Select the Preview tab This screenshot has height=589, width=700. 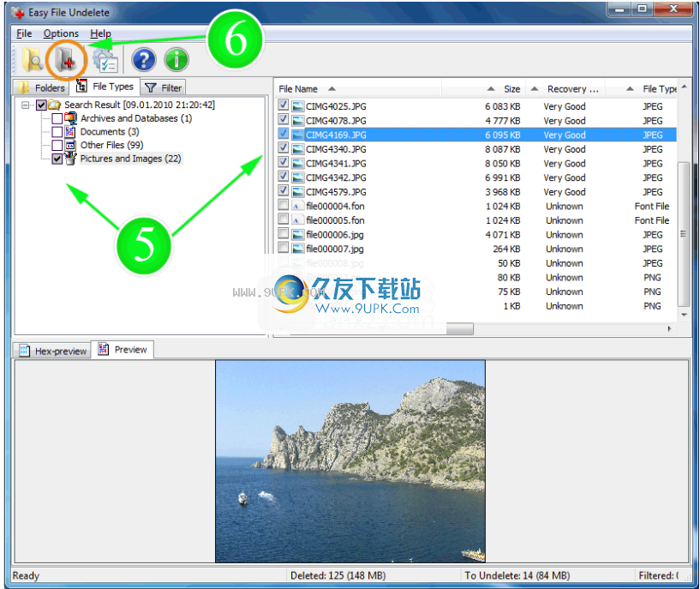coord(123,349)
